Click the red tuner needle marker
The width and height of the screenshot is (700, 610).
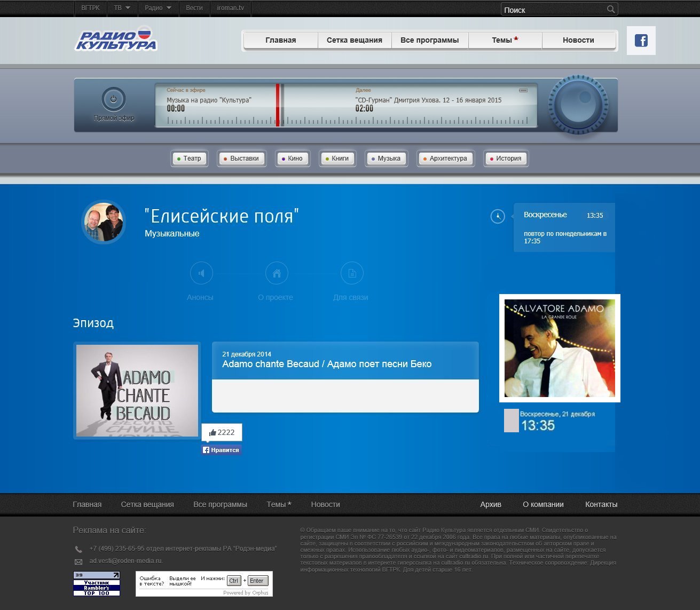[x=278, y=105]
